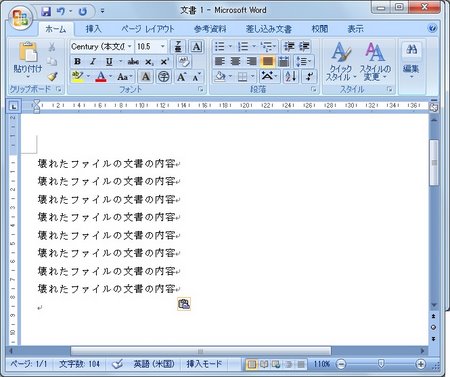450x377 pixels.
Task: Open the Century font name dropdown
Action: 130,46
